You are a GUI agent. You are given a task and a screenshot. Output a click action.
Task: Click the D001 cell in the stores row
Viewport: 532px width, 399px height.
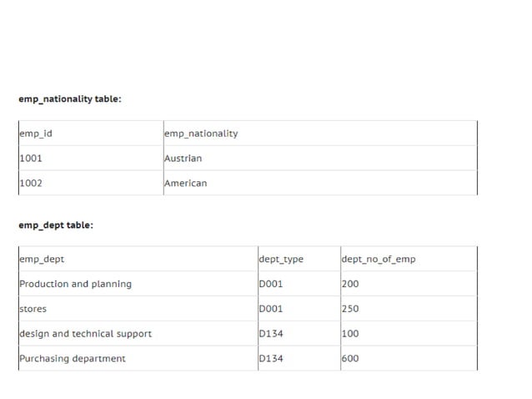[x=271, y=309]
